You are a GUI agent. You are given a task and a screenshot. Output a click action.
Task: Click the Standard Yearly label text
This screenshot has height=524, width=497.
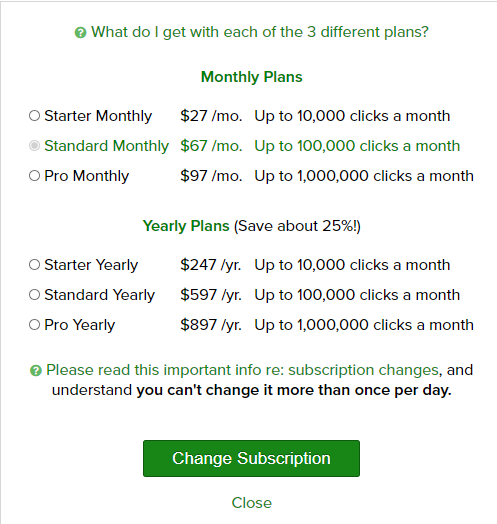[100, 295]
